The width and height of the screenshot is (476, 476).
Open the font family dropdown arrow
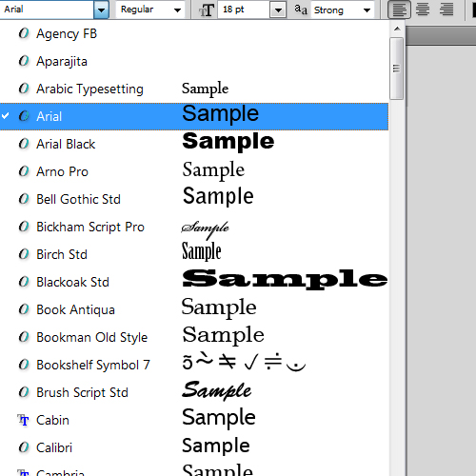pos(101,10)
